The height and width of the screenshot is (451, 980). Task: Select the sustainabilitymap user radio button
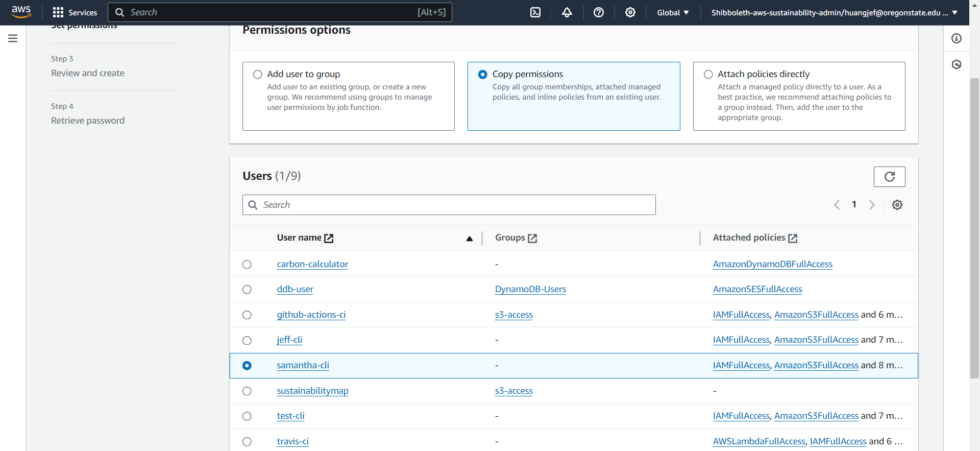click(247, 391)
